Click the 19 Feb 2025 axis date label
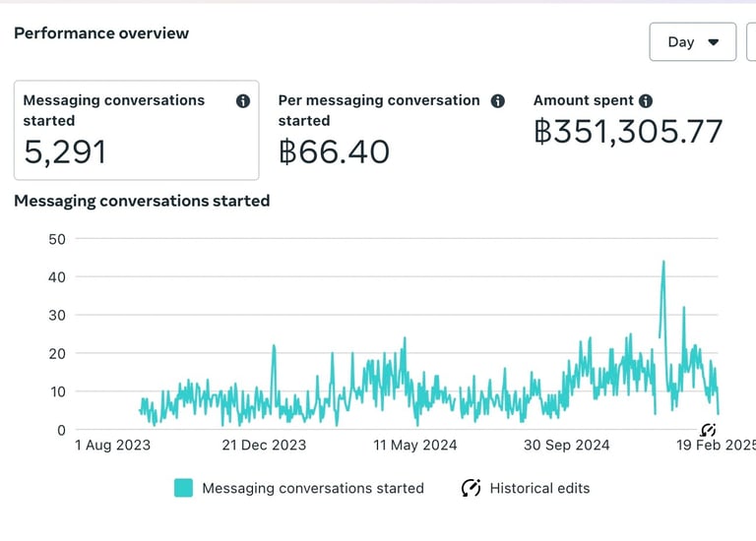The width and height of the screenshot is (756, 541). [x=714, y=445]
